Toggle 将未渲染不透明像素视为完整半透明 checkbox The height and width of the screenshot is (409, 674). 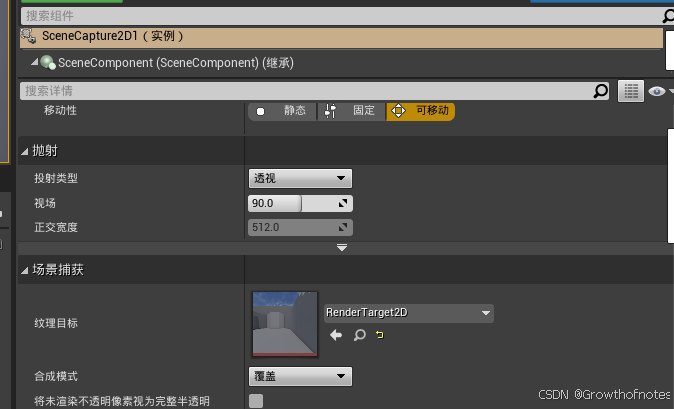pos(256,401)
